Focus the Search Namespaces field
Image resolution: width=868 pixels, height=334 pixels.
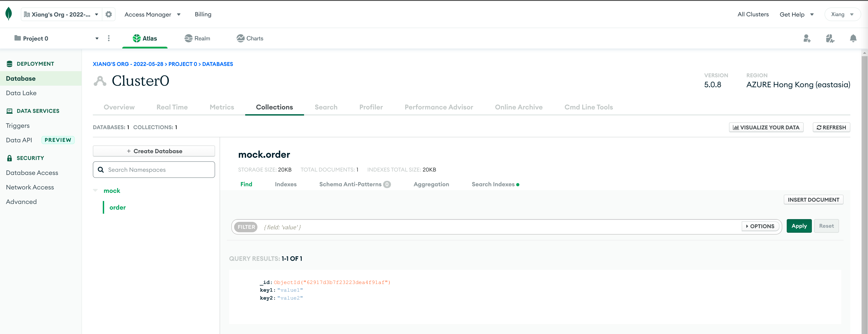point(154,170)
